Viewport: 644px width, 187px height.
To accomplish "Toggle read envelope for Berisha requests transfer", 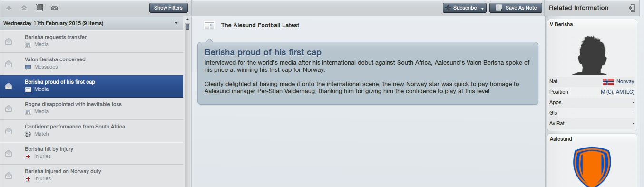I will click(9, 41).
